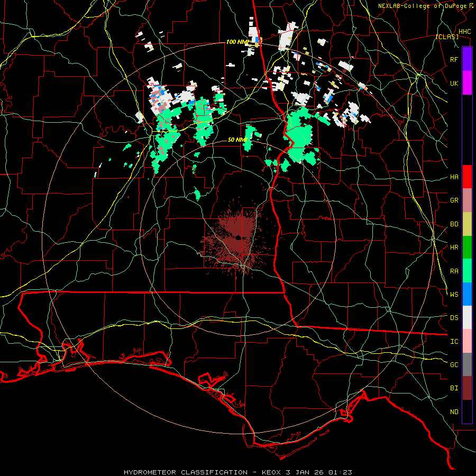Click the HHC product label
476x476 pixels.
(x=464, y=32)
